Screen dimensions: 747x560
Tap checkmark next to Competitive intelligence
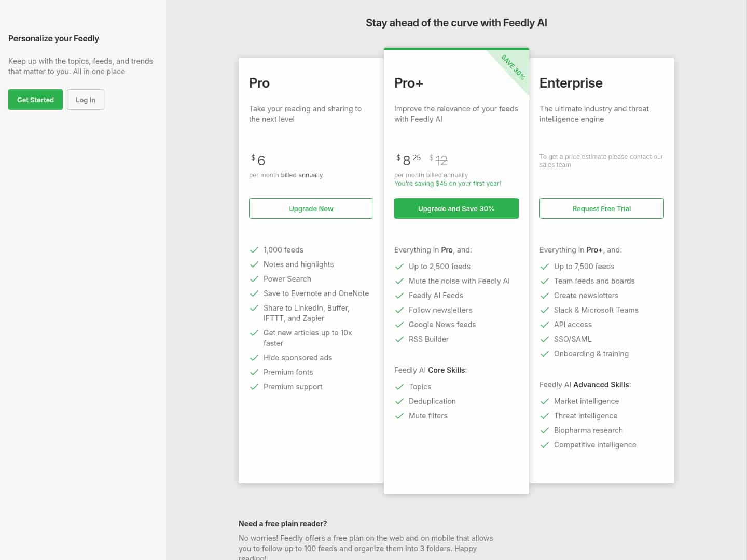coord(545,445)
